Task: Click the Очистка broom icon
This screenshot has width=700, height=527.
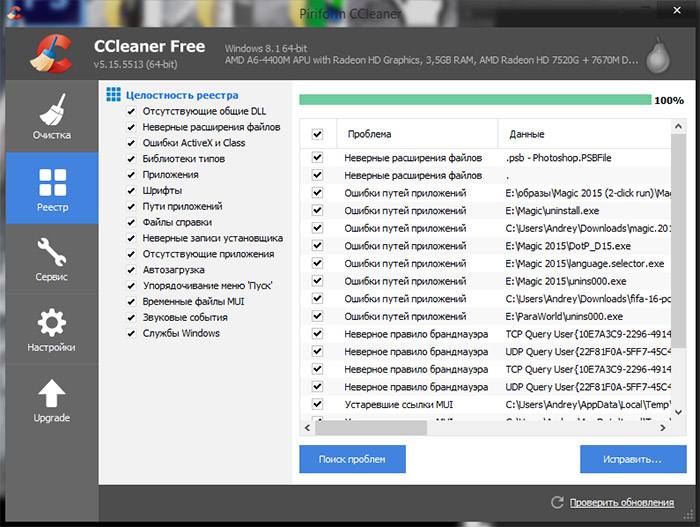Action: (x=50, y=109)
